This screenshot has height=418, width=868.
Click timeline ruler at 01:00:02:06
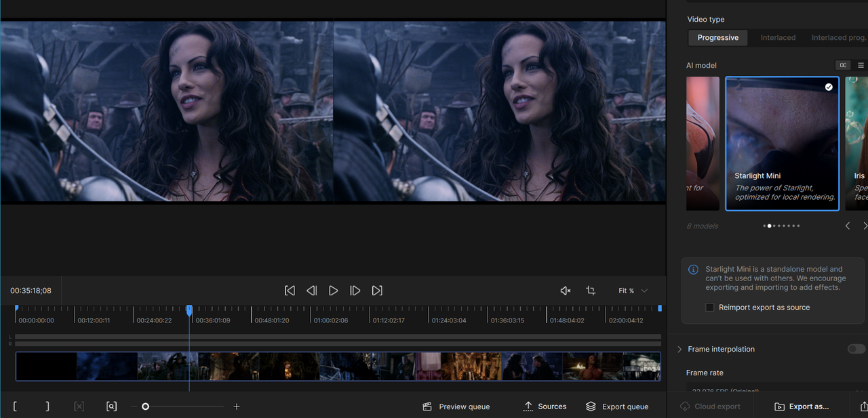tap(331, 320)
